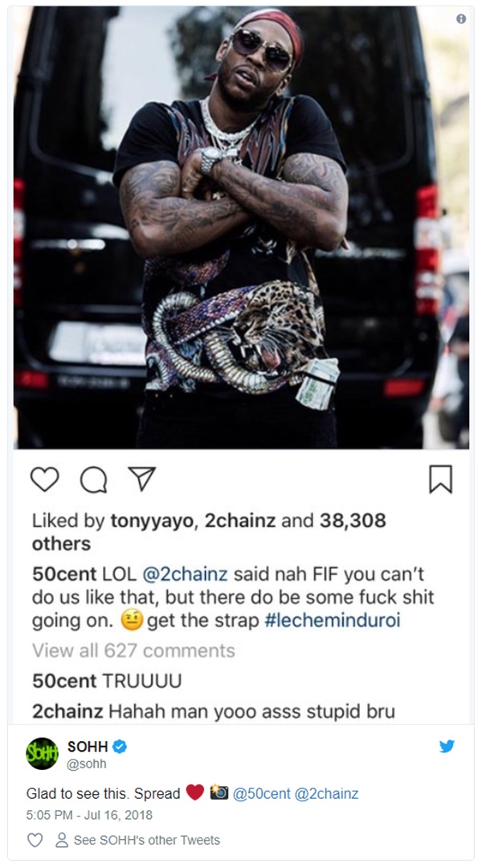482x868 pixels.
Task: Click the SOHH verified badge
Action: pyautogui.click(x=120, y=747)
